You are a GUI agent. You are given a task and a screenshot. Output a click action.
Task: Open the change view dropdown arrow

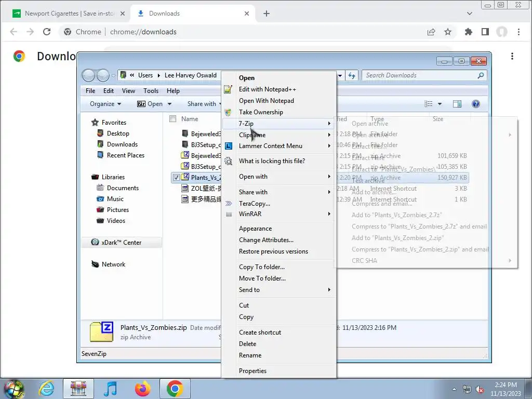[x=440, y=104]
